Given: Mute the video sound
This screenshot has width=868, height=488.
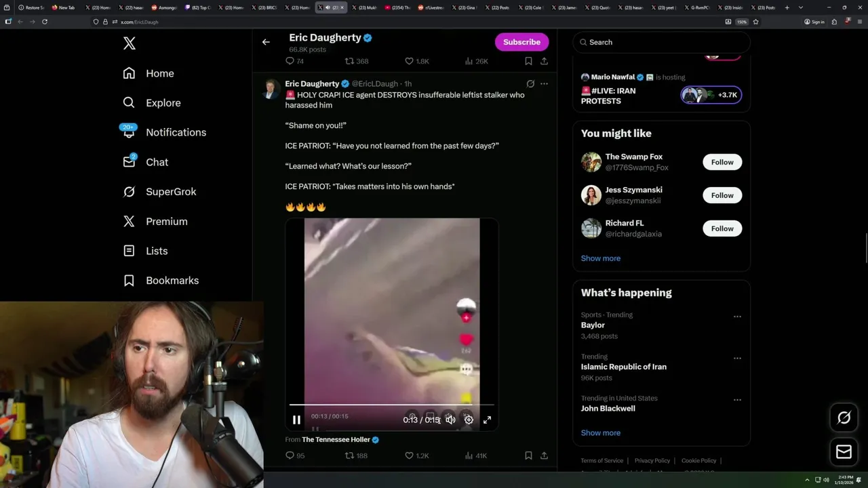Looking at the screenshot, I should point(450,420).
